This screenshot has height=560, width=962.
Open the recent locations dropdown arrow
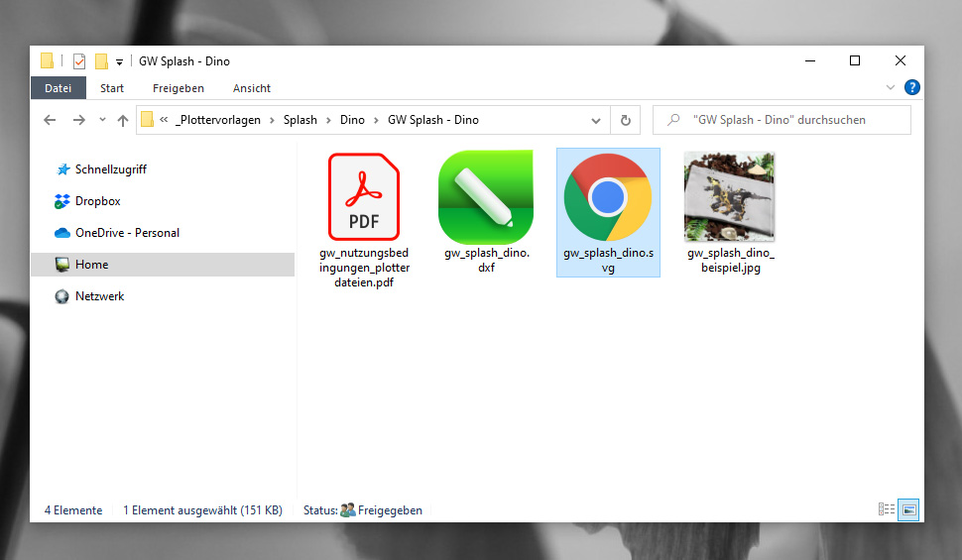tap(100, 120)
